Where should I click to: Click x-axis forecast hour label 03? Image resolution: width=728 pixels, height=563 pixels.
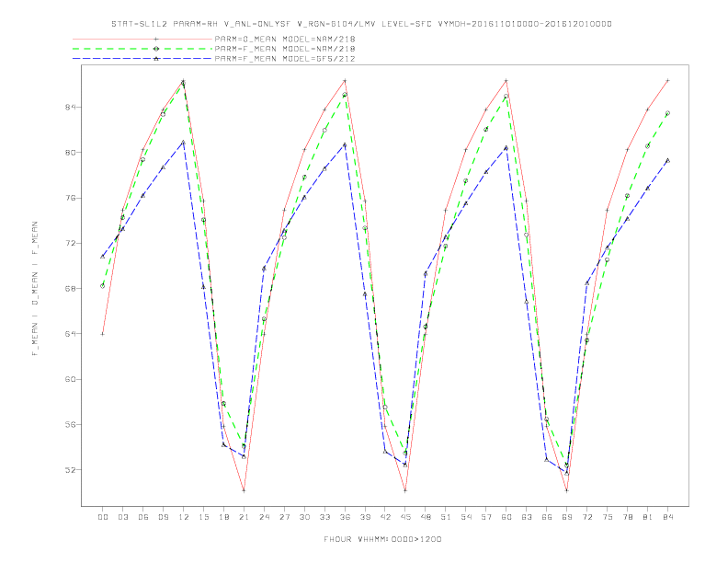pyautogui.click(x=122, y=517)
